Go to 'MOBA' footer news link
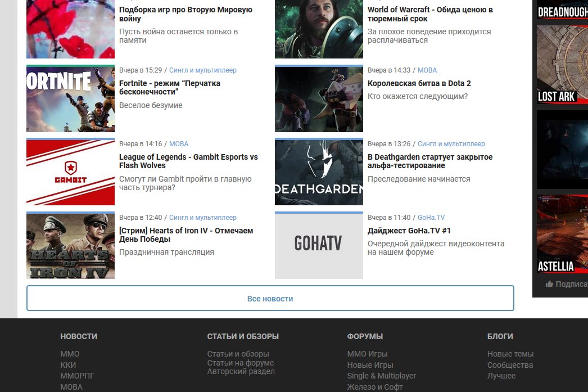 [71, 387]
